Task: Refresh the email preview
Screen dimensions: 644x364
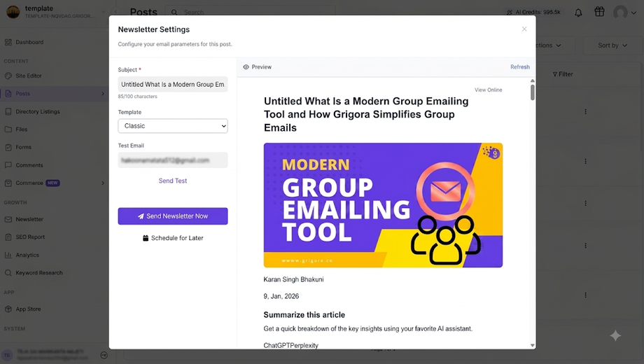Action: click(520, 67)
